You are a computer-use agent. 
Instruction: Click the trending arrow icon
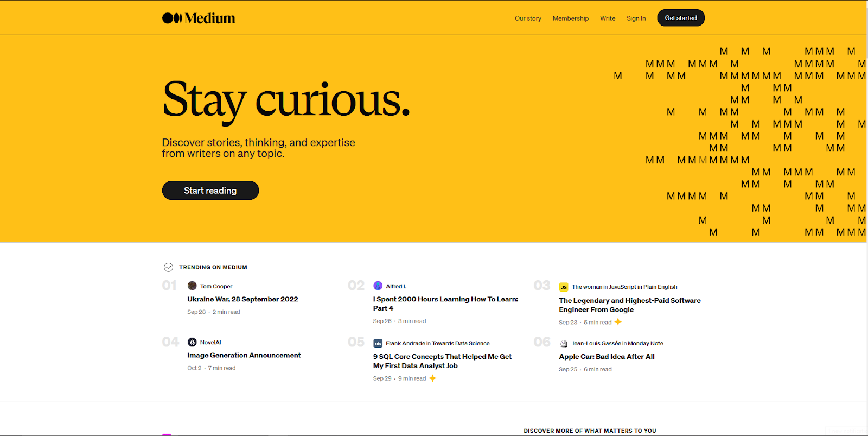coord(168,267)
